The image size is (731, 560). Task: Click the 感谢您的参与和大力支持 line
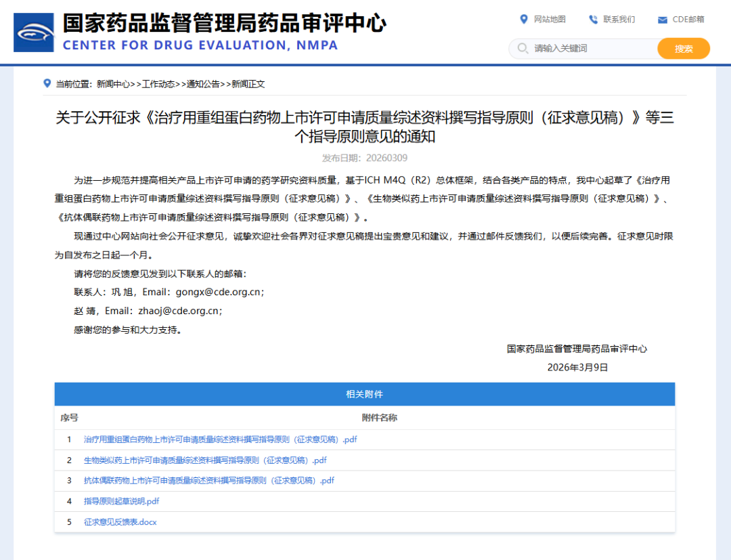coord(128,330)
